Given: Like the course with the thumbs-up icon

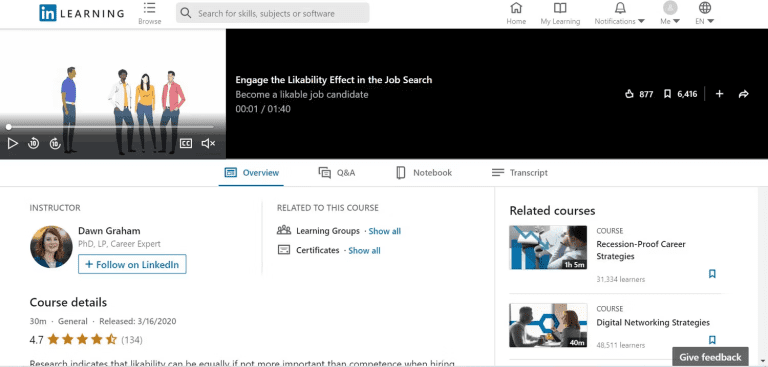Looking at the screenshot, I should 629,94.
